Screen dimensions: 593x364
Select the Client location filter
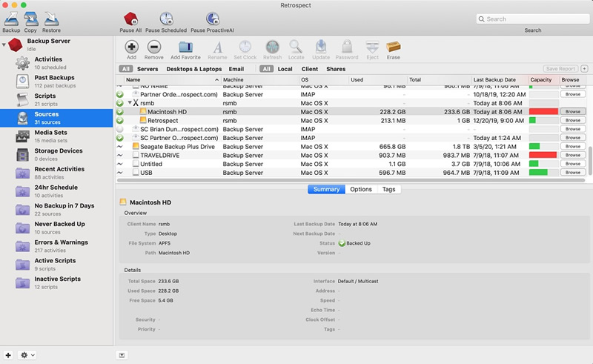310,69
